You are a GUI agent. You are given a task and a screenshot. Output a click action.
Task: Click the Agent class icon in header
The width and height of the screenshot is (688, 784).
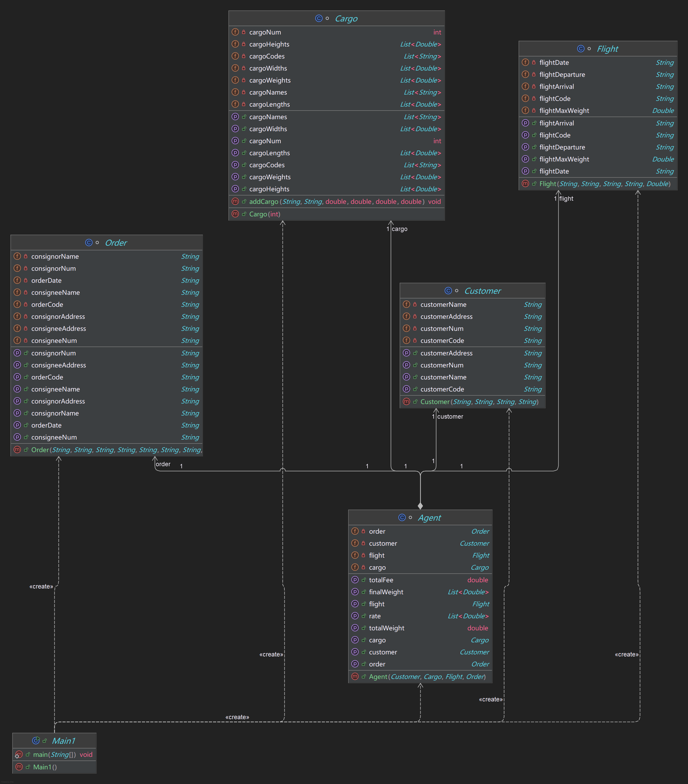tap(402, 518)
